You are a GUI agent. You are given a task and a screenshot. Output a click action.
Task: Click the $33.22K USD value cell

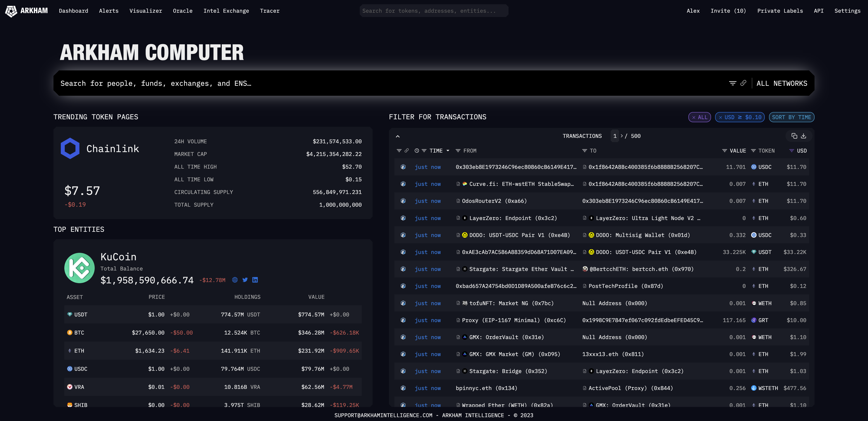point(795,252)
